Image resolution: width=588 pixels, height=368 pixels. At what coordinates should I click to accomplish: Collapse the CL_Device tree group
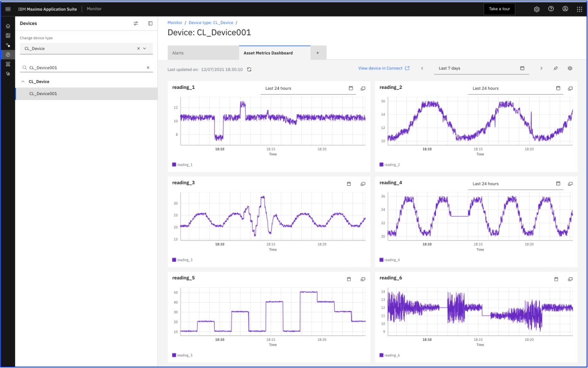[23, 82]
